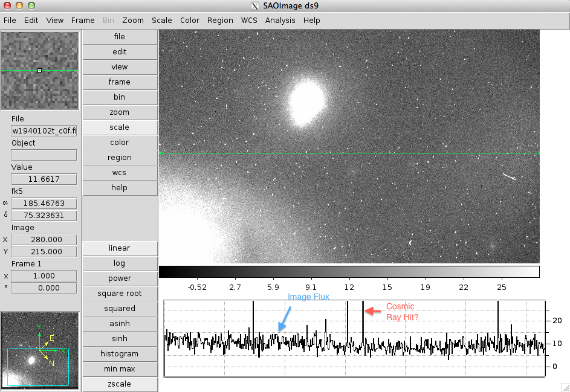The image size is (570, 392).
Task: Click the panner overview thumbnail
Action: [40, 349]
